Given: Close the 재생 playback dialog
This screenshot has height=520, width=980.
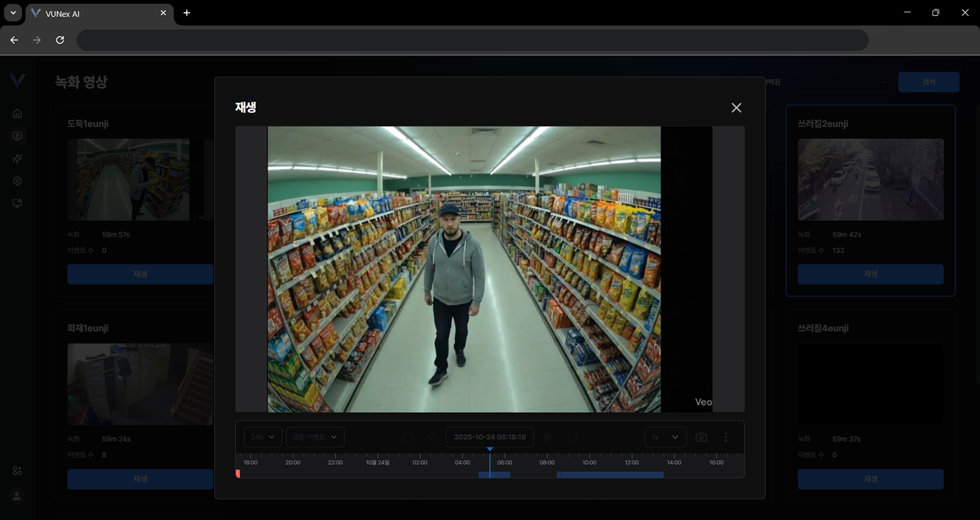Looking at the screenshot, I should (736, 108).
